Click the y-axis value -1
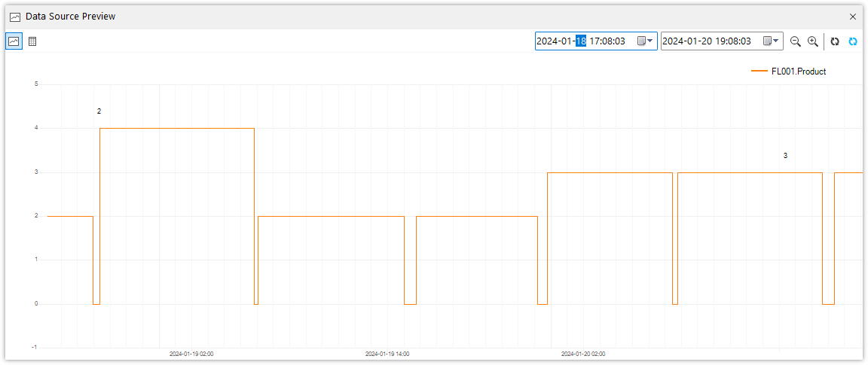Screen dimensions: 868x365 click(x=35, y=347)
